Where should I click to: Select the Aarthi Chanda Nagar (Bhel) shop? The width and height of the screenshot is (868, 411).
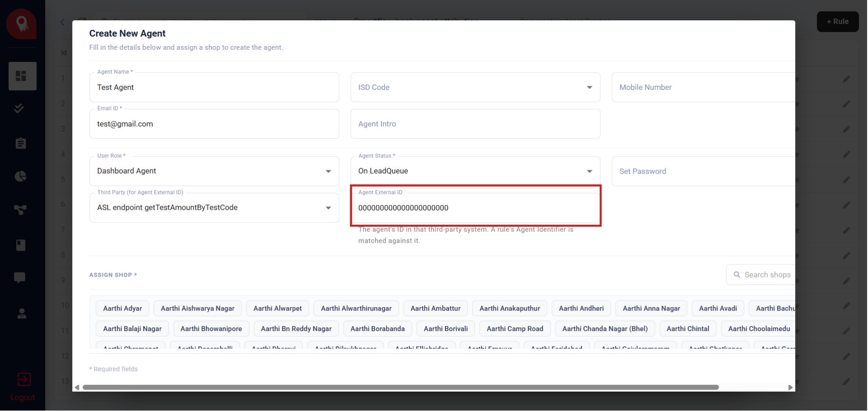click(605, 329)
